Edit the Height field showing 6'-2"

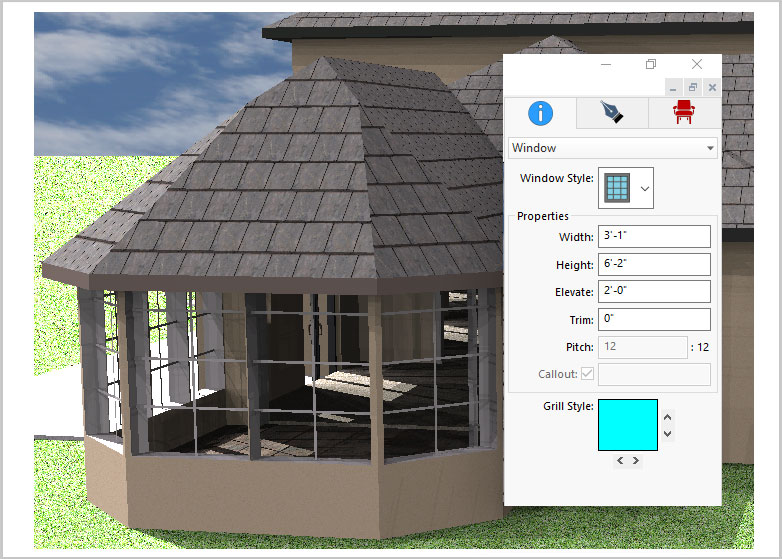(x=654, y=264)
